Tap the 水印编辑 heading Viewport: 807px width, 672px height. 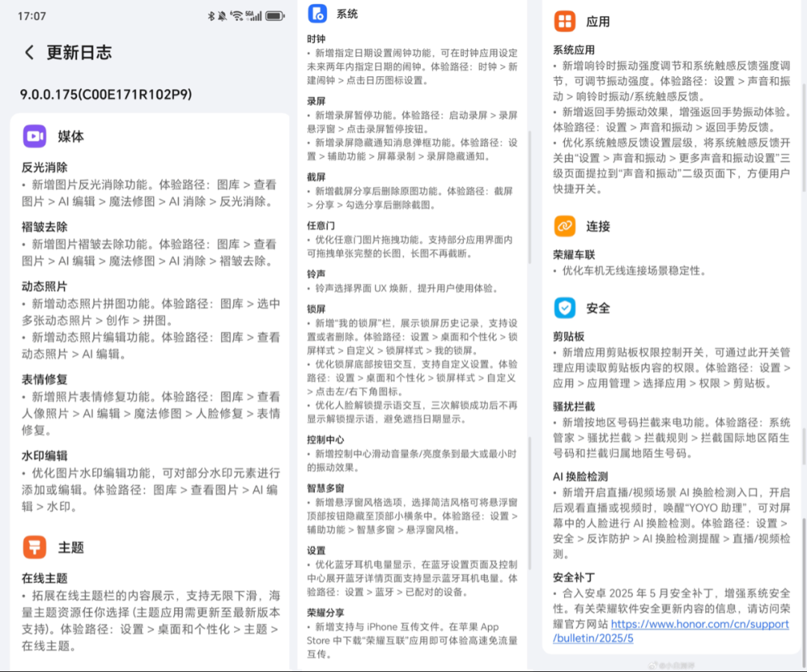44,456
